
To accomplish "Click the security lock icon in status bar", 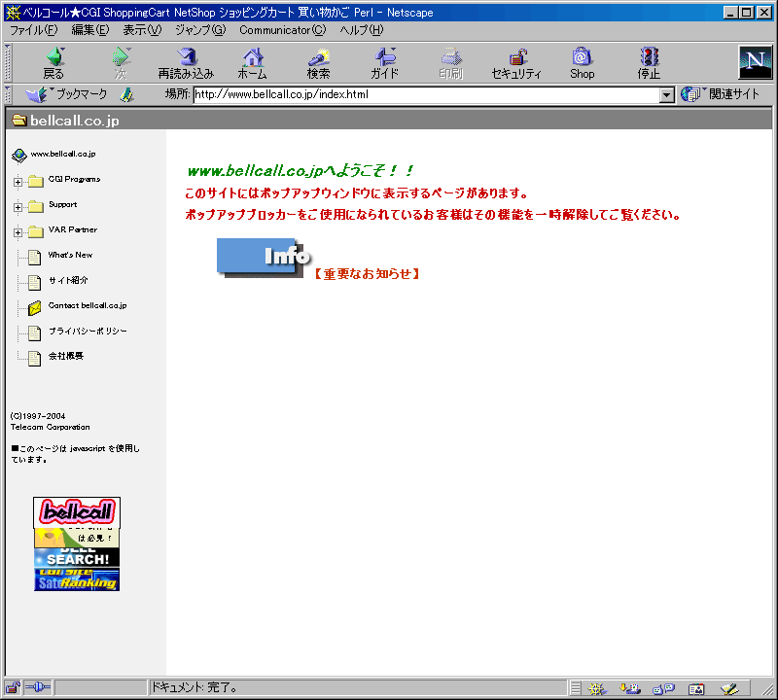I will pos(13,687).
